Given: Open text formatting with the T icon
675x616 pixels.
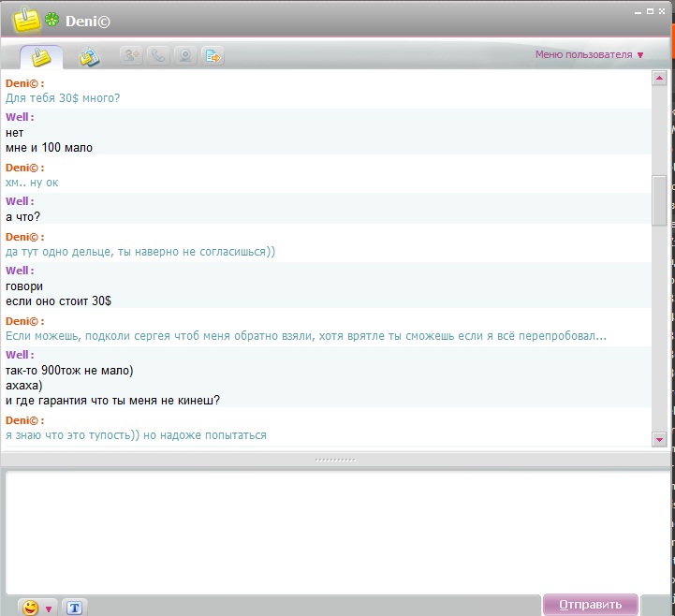Looking at the screenshot, I should tap(75, 608).
